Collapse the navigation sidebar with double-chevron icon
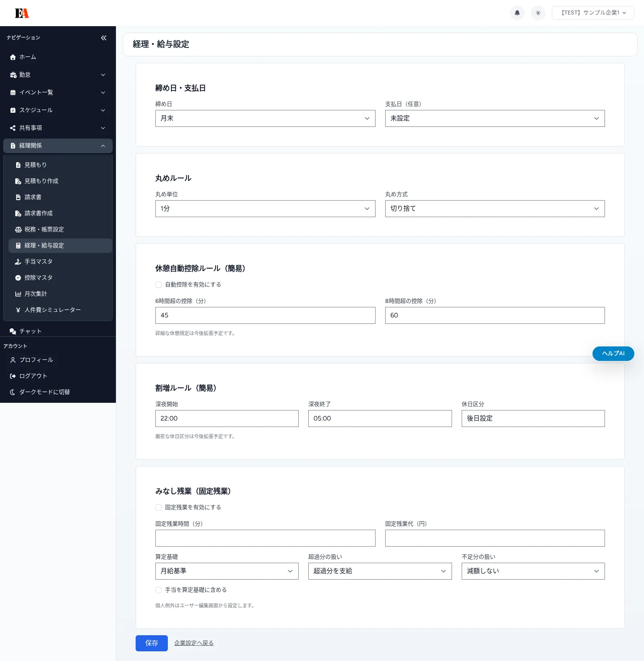Screen dimensions: 644x661 click(103, 38)
